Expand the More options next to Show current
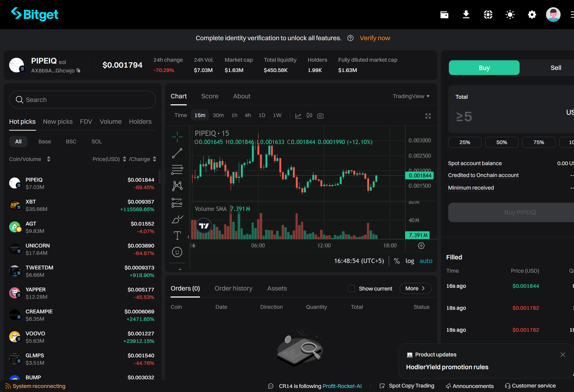The image size is (574, 392). pyautogui.click(x=415, y=288)
